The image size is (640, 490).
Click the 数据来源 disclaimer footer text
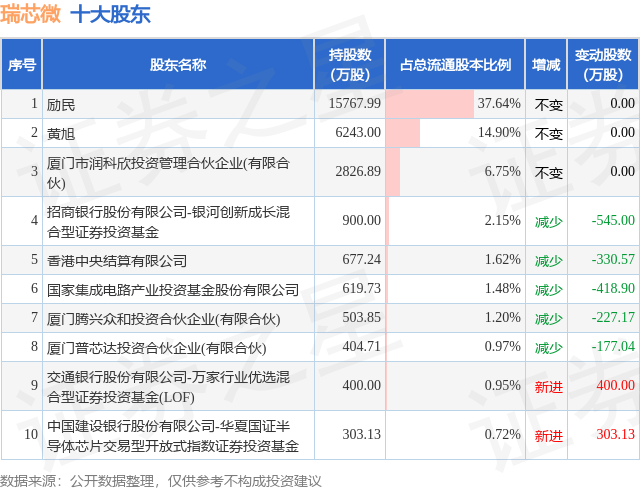coord(161,481)
